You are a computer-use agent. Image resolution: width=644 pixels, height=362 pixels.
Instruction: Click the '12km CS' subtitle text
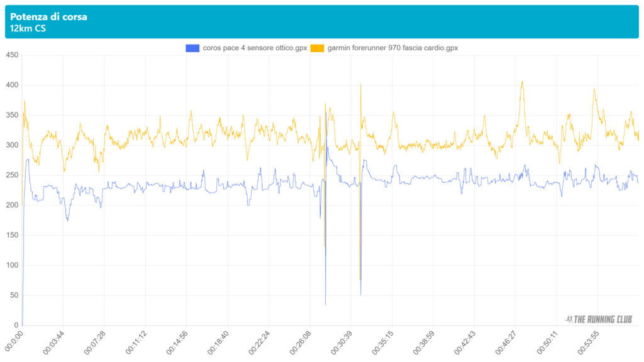tap(28, 28)
